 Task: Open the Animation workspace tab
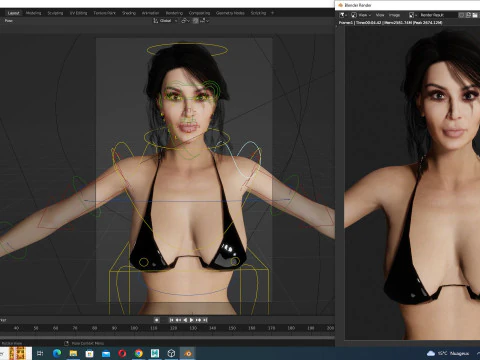[x=150, y=13]
